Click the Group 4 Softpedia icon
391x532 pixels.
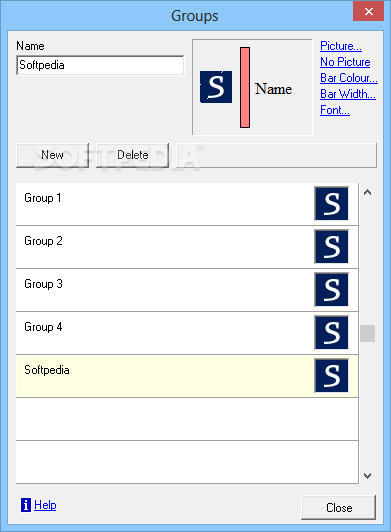(331, 332)
